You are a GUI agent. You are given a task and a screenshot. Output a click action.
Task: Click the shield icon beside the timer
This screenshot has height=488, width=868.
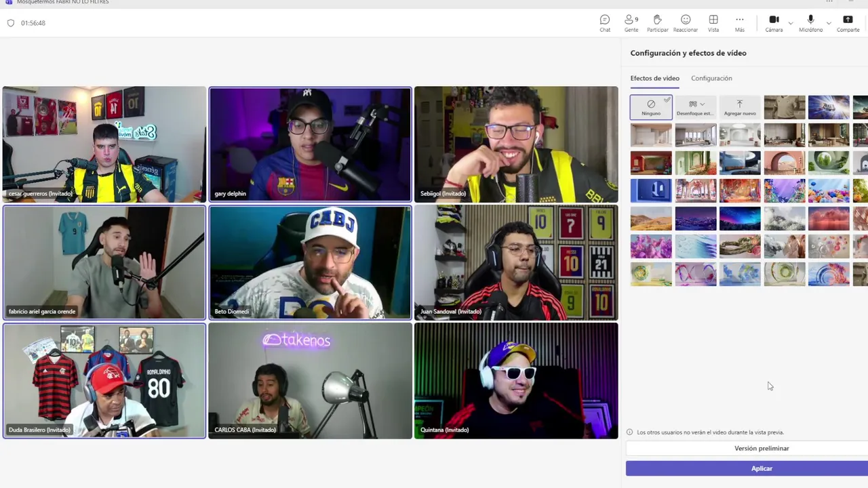[x=11, y=23]
